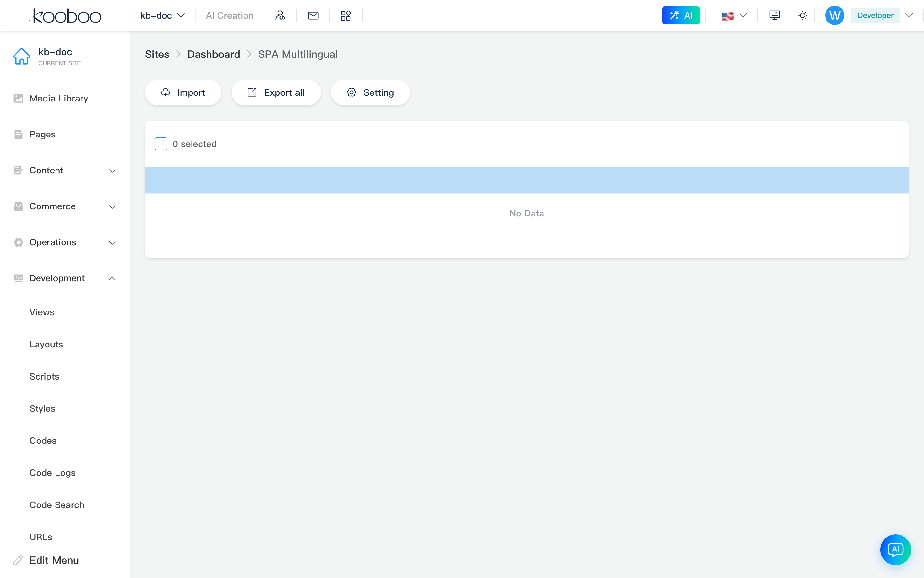Toggle light/dark theme sun icon
Image resolution: width=924 pixels, height=578 pixels.
pyautogui.click(x=803, y=16)
